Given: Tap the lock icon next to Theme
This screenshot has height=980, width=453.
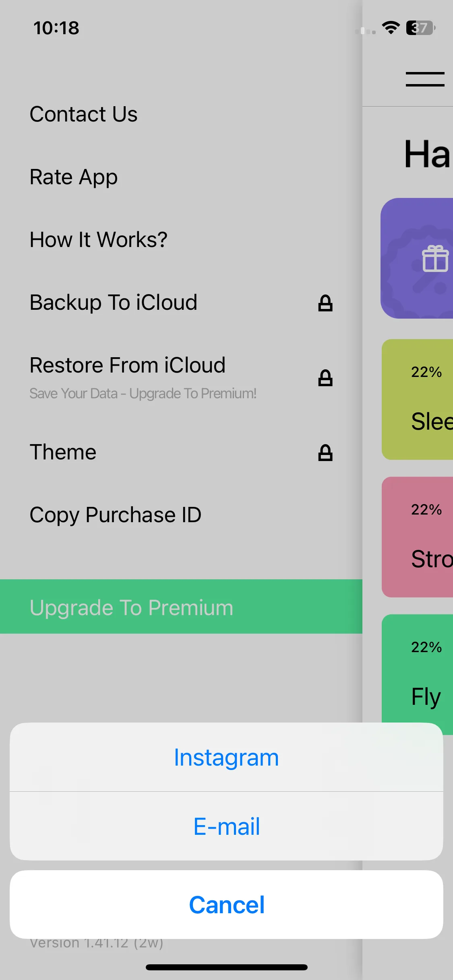Looking at the screenshot, I should pos(325,453).
